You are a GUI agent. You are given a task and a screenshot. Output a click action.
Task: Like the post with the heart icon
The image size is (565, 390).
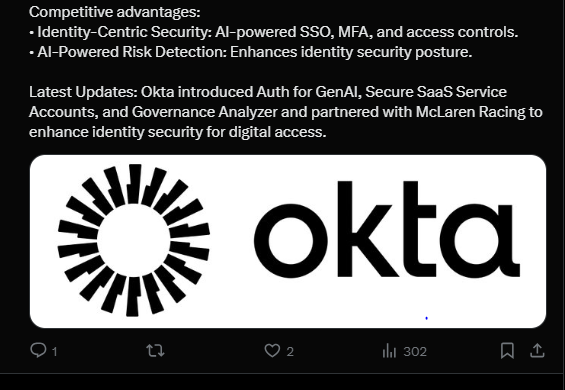pos(272,350)
